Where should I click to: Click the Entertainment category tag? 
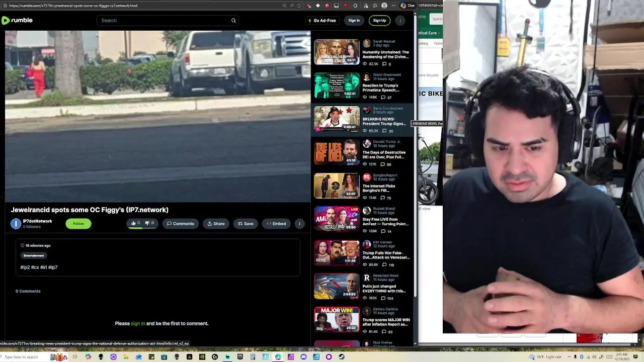coord(34,255)
